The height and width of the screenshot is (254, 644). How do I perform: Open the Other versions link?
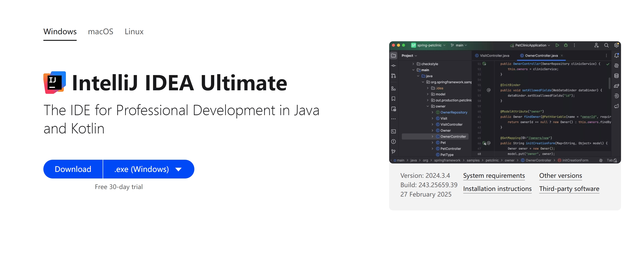tap(561, 175)
